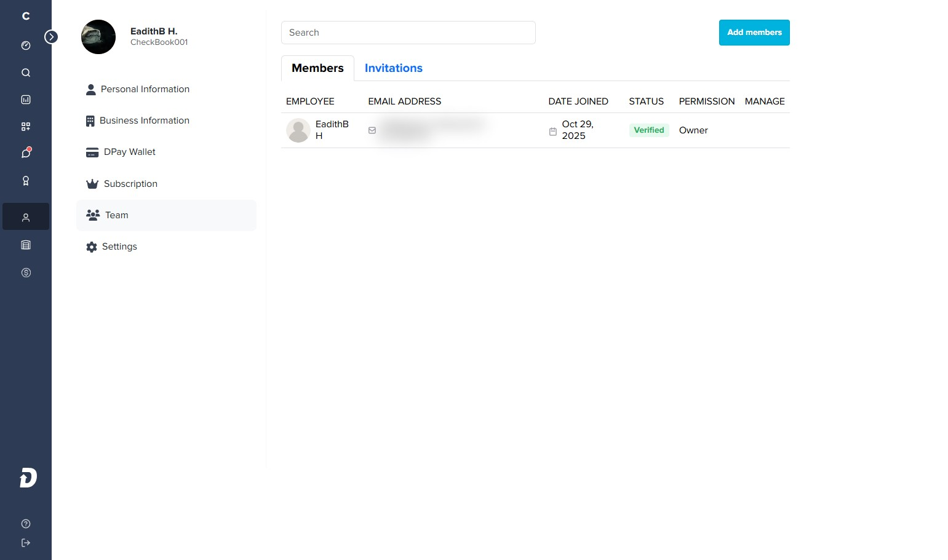Click the CheckBook001 username text

coord(159,42)
